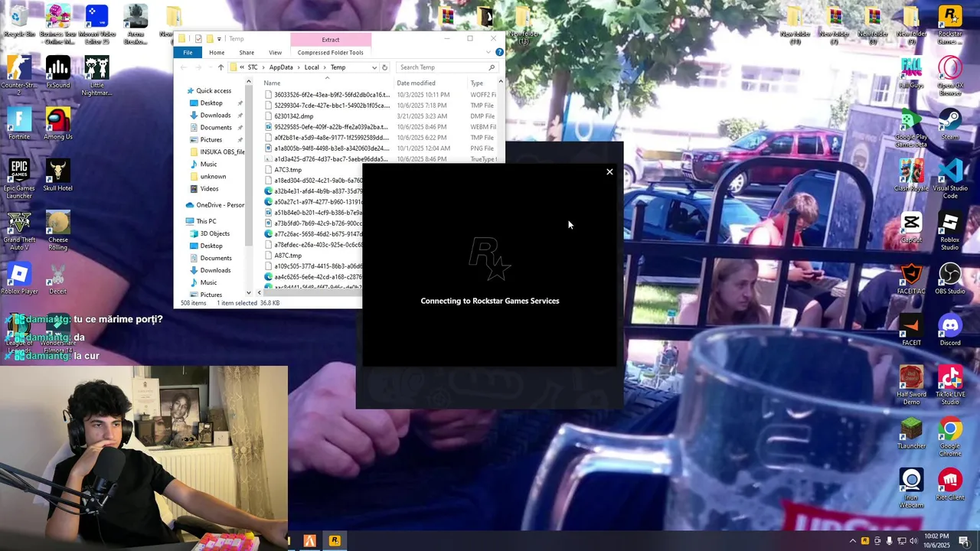Open Visual Studio Code shortcut
The height and width of the screenshot is (551, 980).
pyautogui.click(x=950, y=179)
